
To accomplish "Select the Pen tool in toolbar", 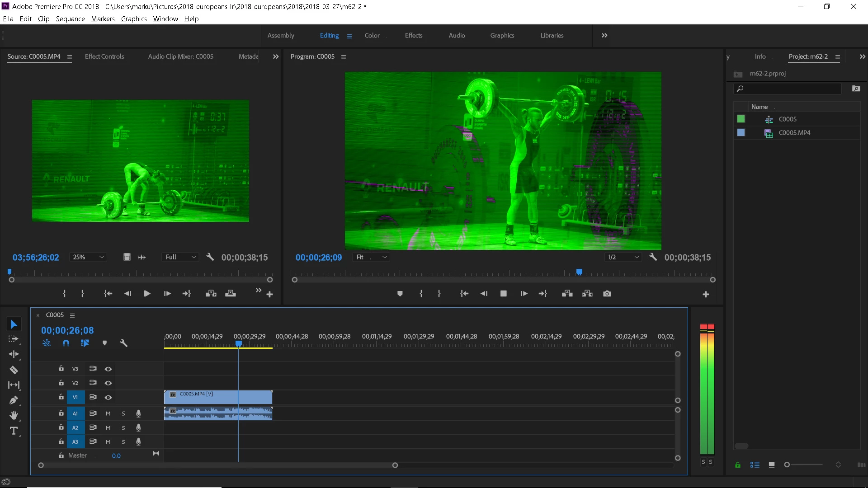I will point(14,400).
